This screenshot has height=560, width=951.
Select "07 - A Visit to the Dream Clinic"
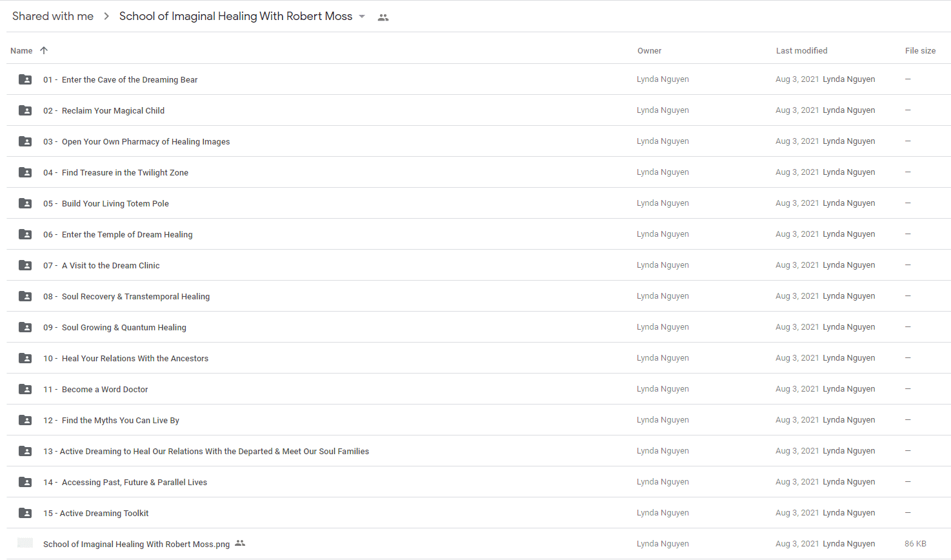tap(101, 265)
